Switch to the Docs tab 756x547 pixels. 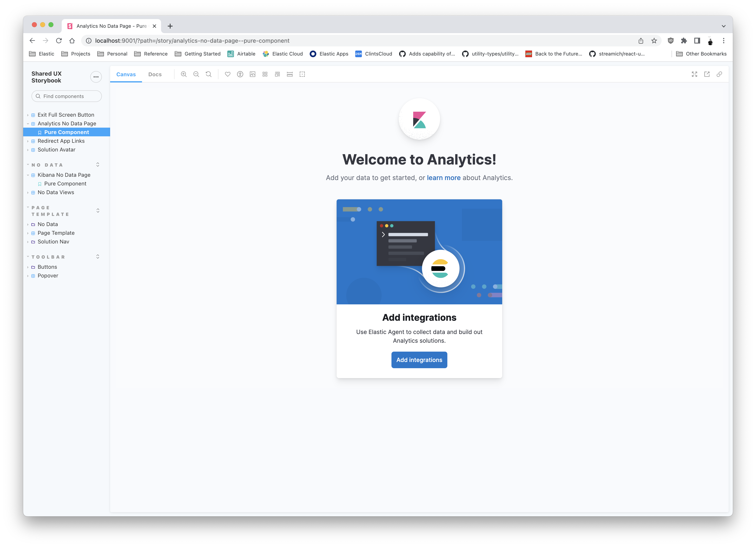tap(155, 74)
